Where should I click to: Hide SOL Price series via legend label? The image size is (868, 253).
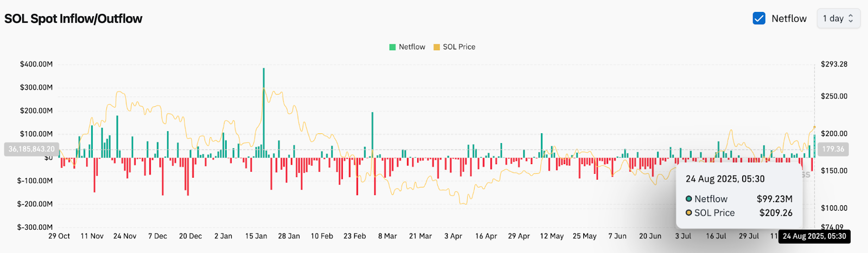[x=459, y=47]
